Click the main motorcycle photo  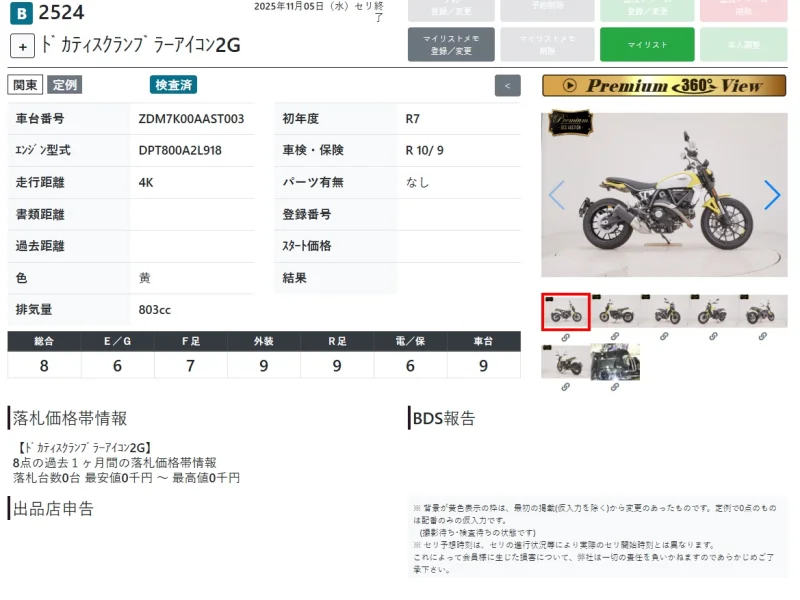point(664,195)
